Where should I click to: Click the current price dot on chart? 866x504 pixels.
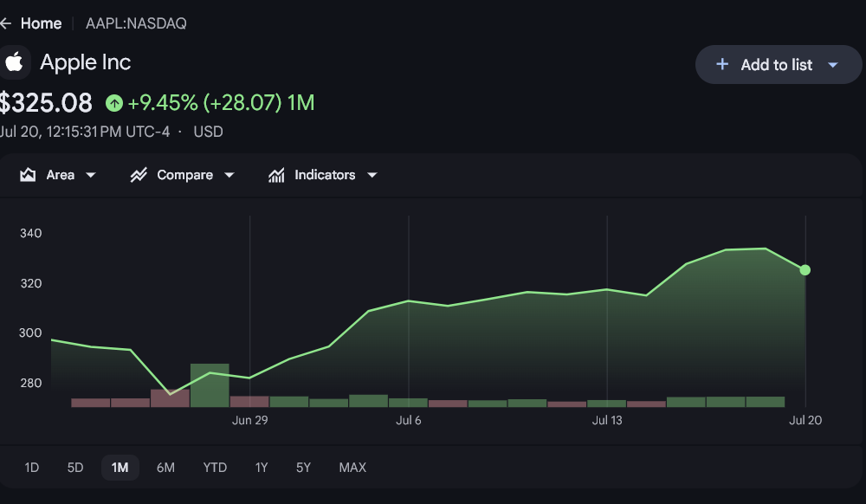805,270
